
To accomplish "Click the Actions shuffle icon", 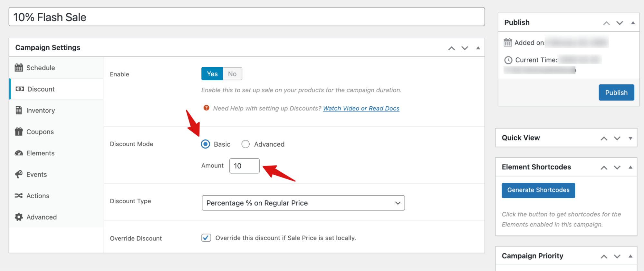I will [x=19, y=196].
